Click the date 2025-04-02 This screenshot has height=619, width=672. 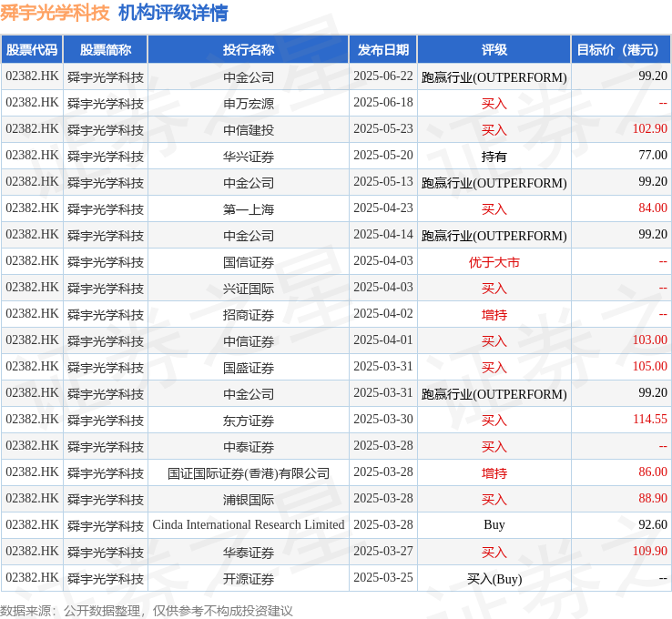click(383, 313)
